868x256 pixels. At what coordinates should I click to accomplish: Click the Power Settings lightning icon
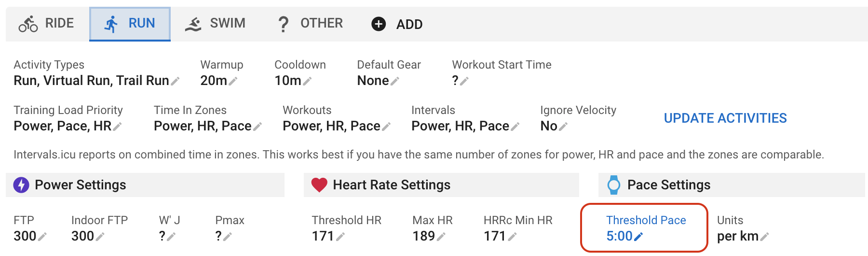21,185
